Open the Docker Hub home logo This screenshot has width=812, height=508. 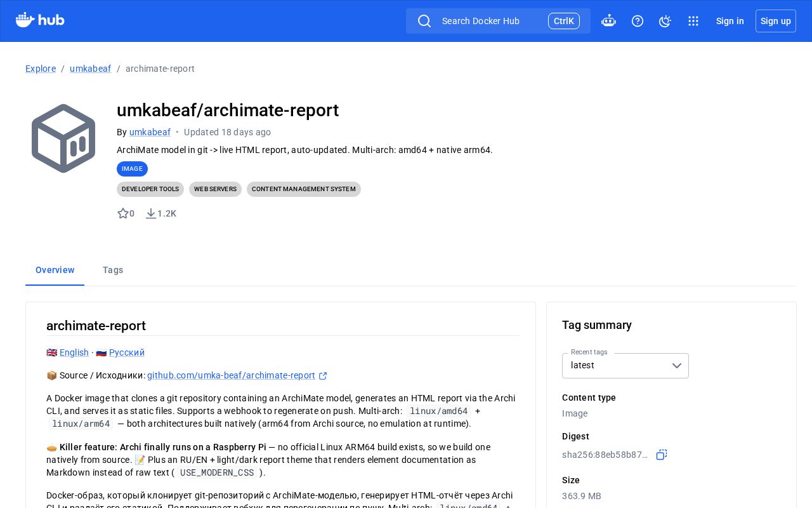coord(40,20)
